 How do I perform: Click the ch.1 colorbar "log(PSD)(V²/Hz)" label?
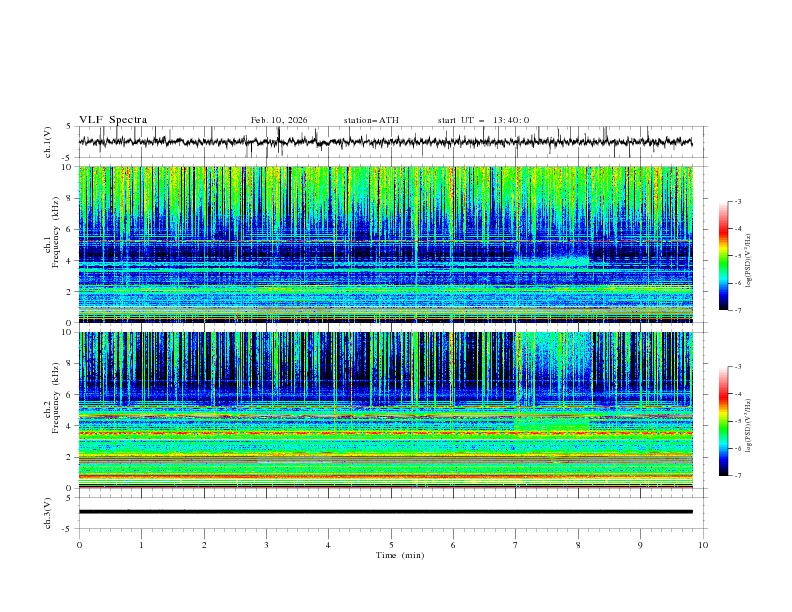749,261
